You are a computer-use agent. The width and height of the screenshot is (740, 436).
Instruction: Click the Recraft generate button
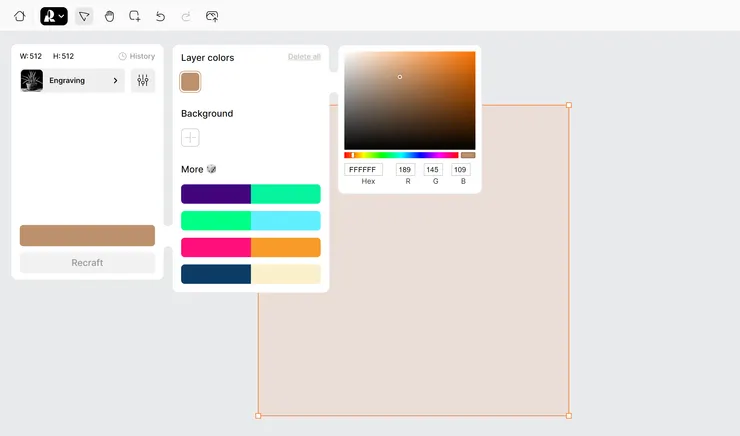click(87, 263)
